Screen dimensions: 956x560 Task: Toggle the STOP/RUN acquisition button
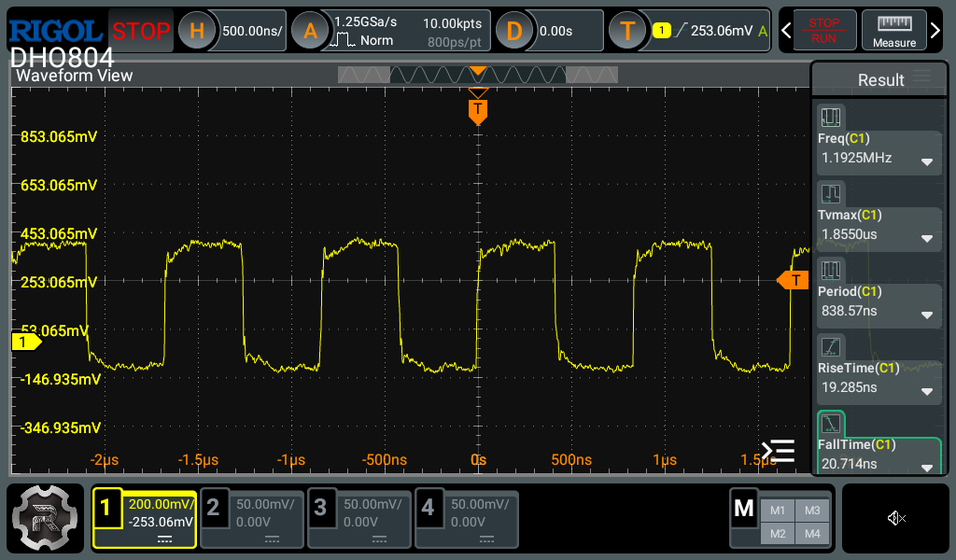coord(823,30)
